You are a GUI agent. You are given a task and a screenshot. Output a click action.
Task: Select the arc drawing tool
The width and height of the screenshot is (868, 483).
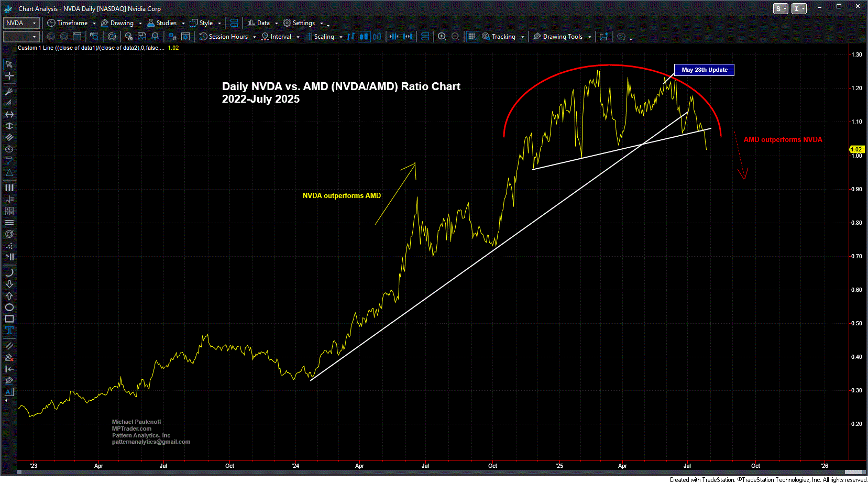click(x=9, y=272)
